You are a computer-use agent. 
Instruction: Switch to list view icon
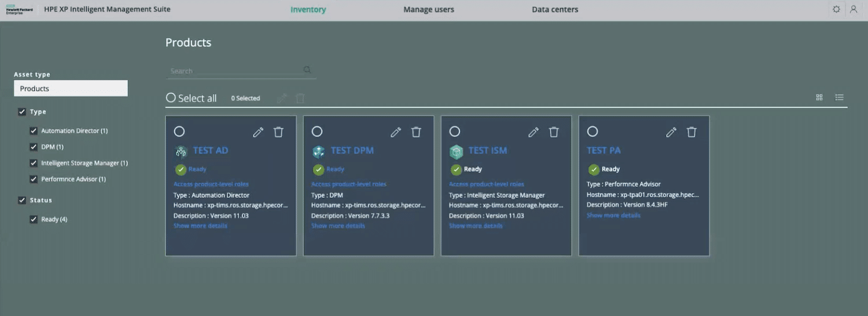(840, 97)
